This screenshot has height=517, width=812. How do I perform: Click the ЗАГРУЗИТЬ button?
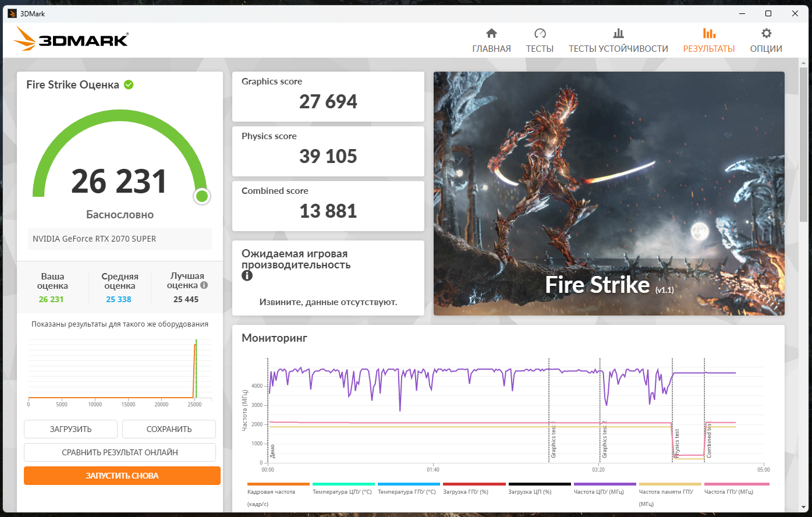pyautogui.click(x=70, y=429)
